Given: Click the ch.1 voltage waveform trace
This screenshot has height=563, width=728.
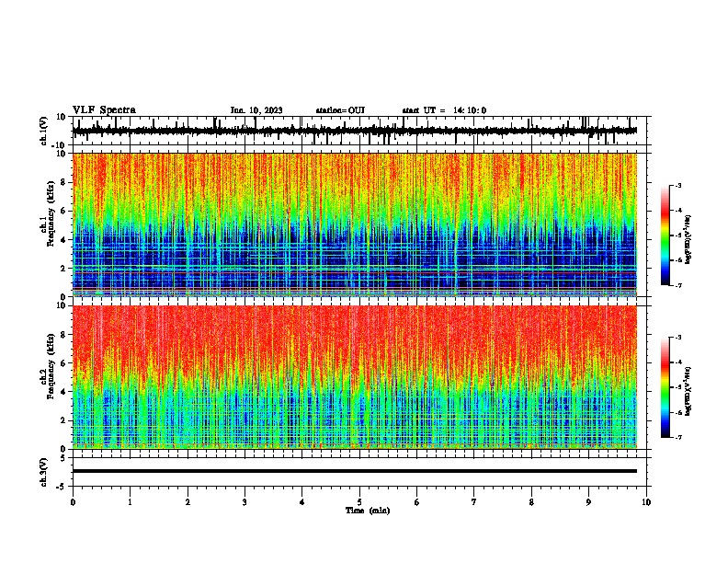Looking at the screenshot, I should coord(354,131).
